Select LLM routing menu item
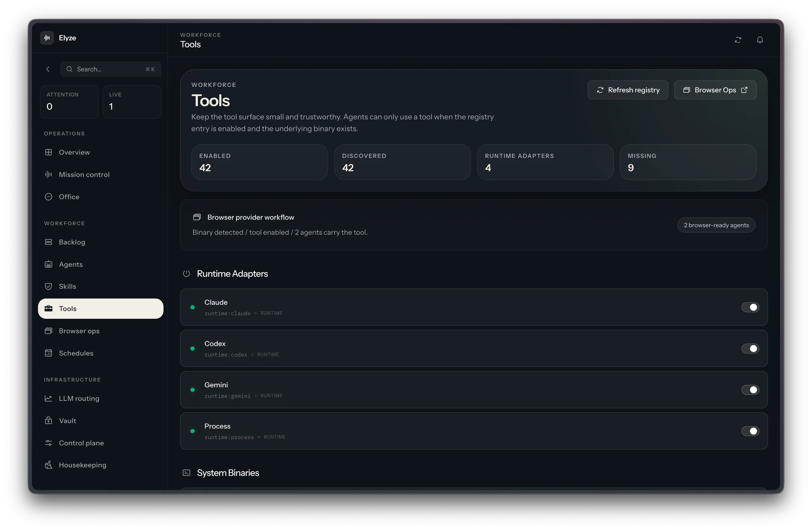 tap(79, 398)
